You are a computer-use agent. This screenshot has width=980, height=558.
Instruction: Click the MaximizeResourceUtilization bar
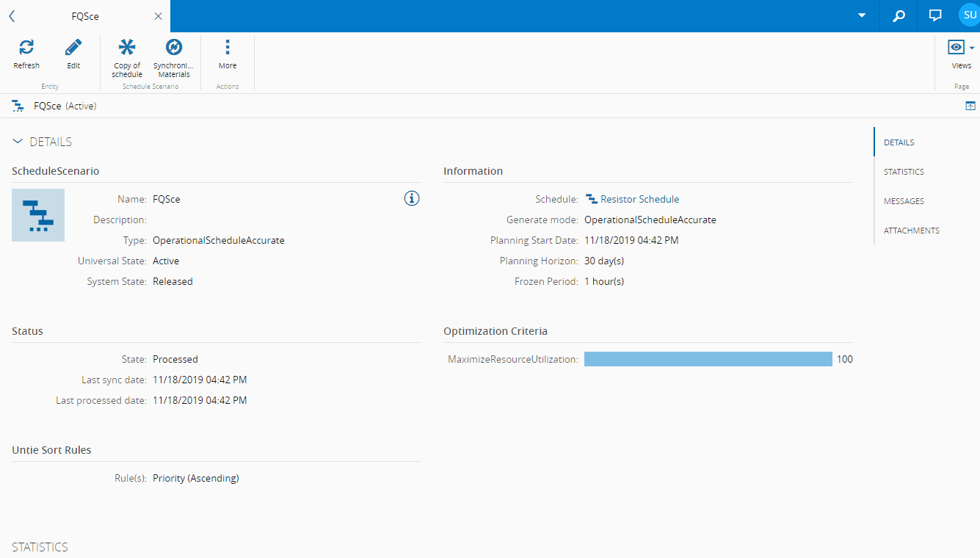(708, 359)
